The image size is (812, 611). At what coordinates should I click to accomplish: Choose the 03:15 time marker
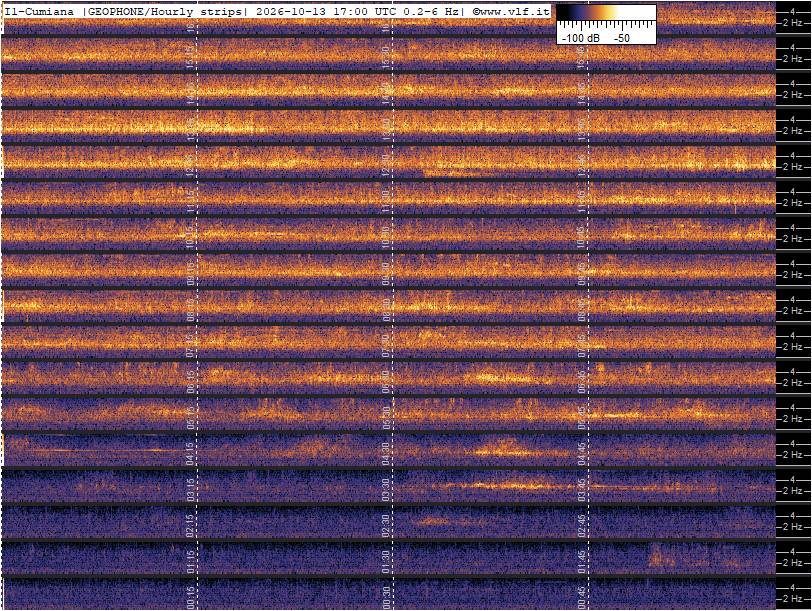point(191,490)
